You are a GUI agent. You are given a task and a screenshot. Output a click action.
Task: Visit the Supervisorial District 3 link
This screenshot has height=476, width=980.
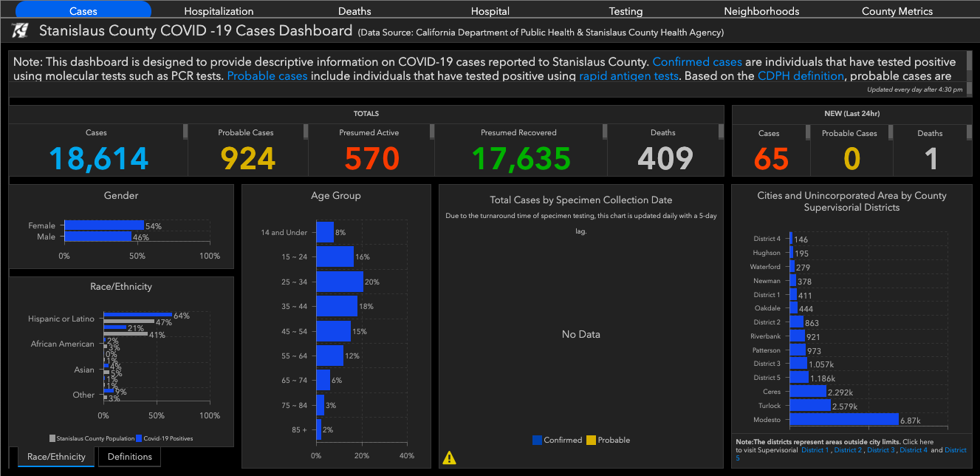880,450
